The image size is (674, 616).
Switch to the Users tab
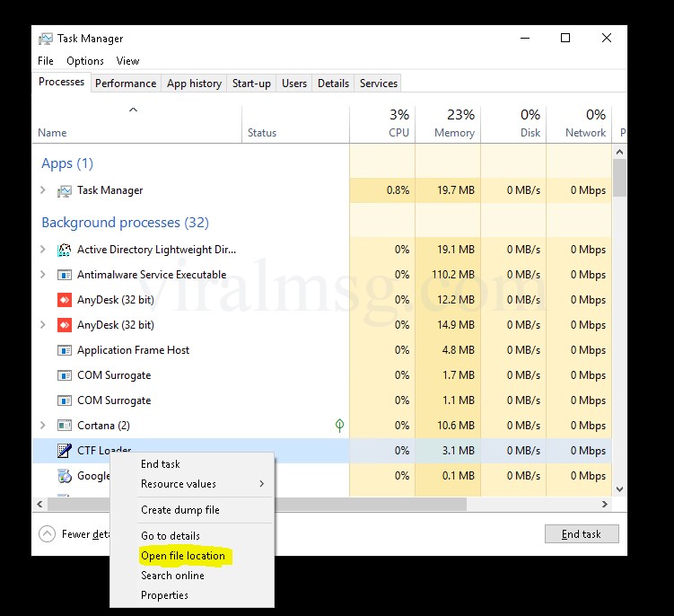click(294, 84)
